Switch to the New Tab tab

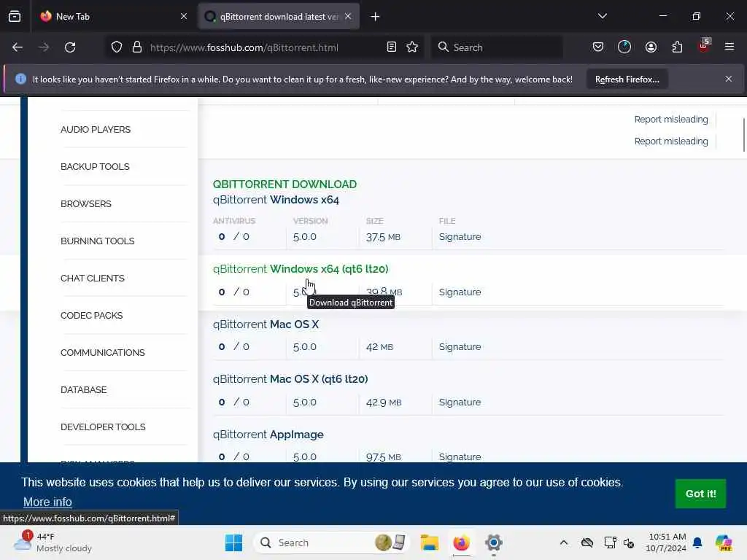coord(113,16)
